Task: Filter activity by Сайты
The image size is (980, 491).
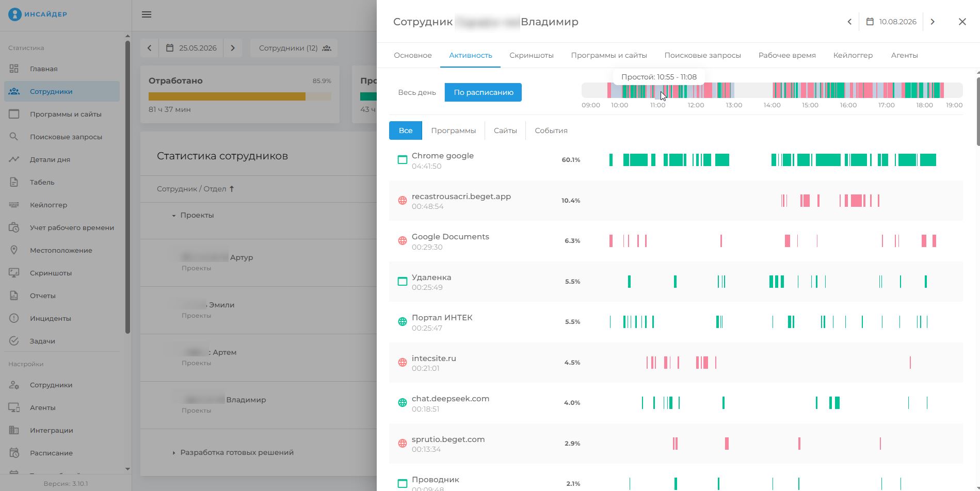Action: (x=505, y=130)
